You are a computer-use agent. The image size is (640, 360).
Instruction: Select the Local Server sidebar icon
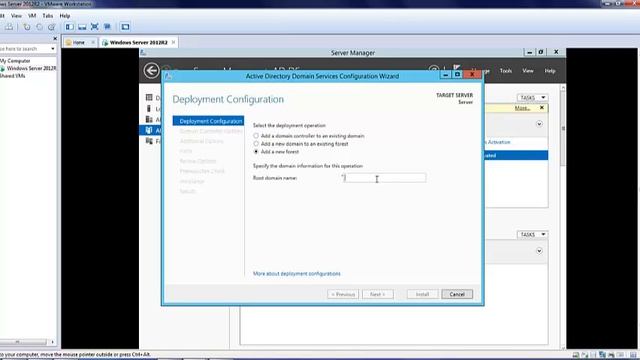point(149,109)
